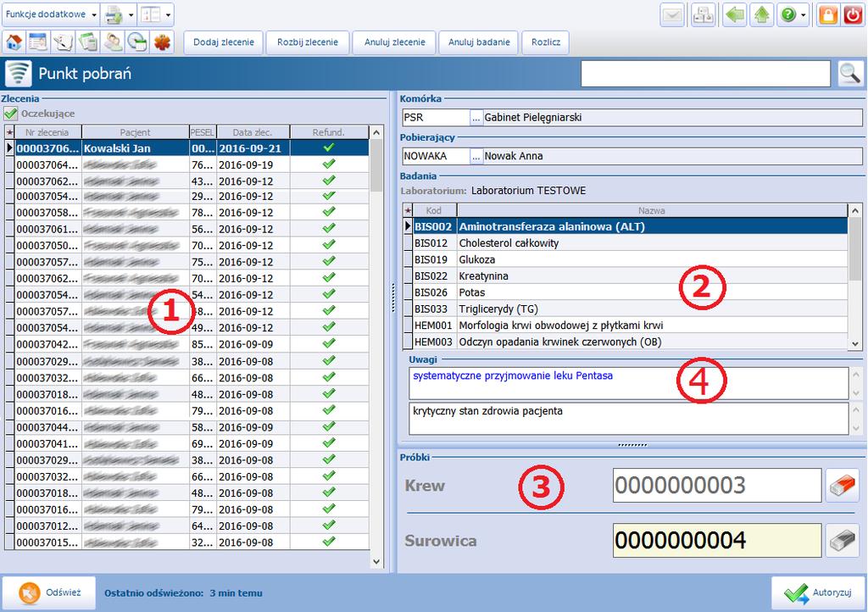
Task: Select the Kowalski Jan order row
Action: [187, 148]
